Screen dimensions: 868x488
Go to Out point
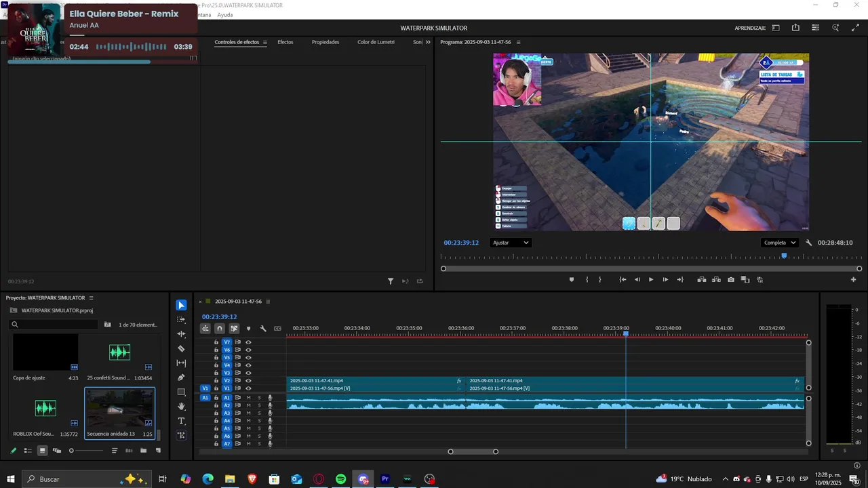click(x=680, y=279)
